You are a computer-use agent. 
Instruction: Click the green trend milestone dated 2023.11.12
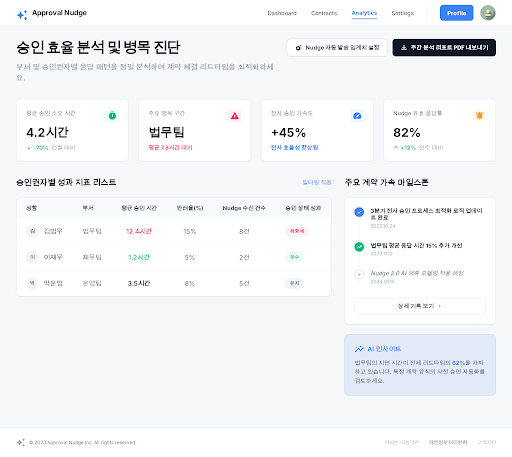[359, 247]
